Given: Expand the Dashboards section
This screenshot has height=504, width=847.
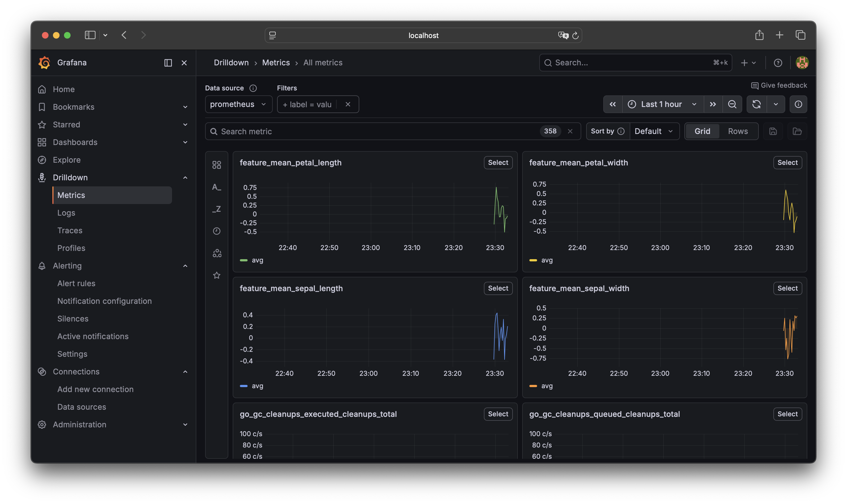Looking at the screenshot, I should (x=185, y=142).
